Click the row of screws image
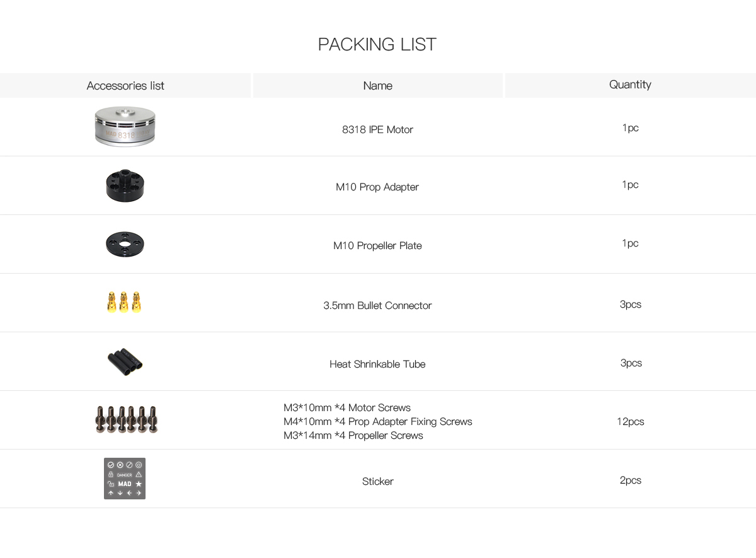Screen dimensions: 756x558 pyautogui.click(x=127, y=419)
